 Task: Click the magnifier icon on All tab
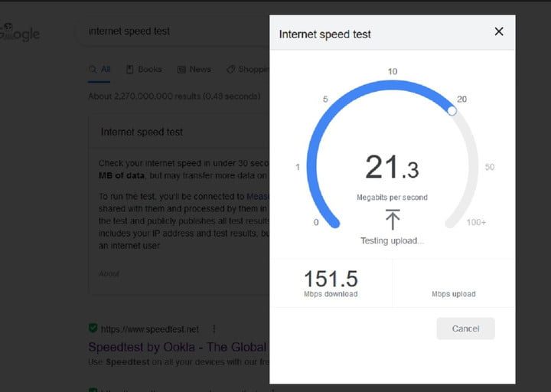[x=93, y=69]
